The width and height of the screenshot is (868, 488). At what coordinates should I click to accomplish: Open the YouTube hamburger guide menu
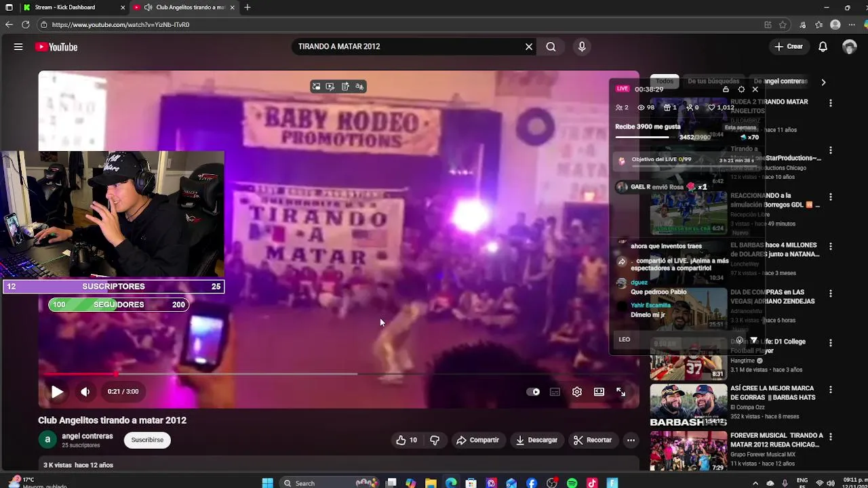click(x=18, y=47)
